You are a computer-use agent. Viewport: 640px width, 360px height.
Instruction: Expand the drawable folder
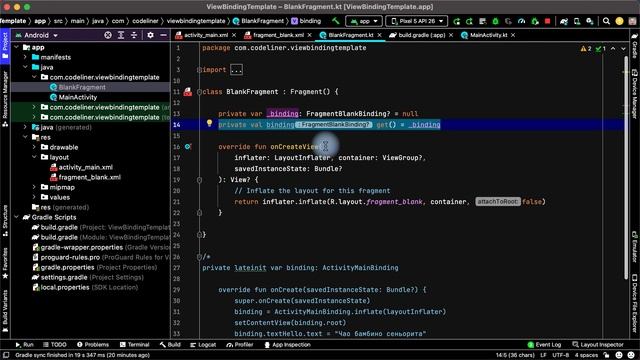pyautogui.click(x=35, y=147)
